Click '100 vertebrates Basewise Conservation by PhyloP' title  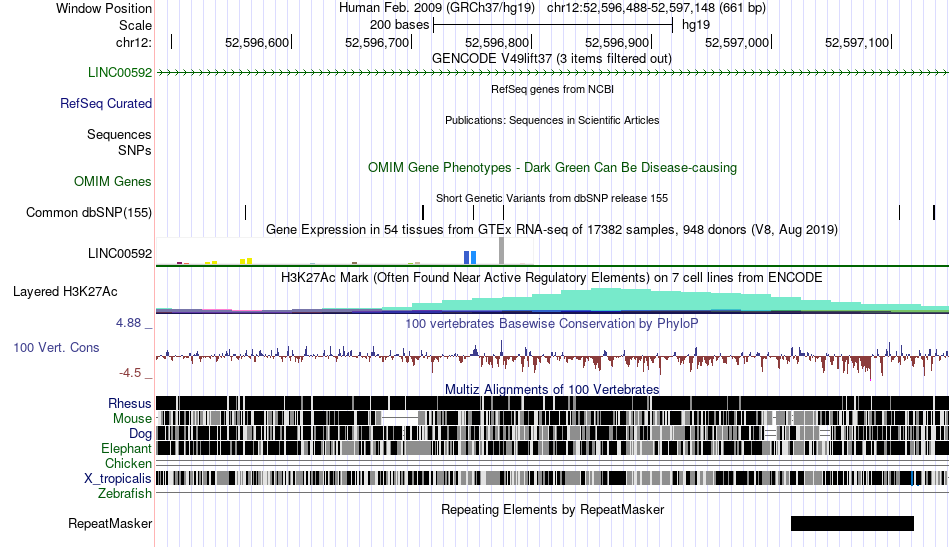(x=552, y=323)
